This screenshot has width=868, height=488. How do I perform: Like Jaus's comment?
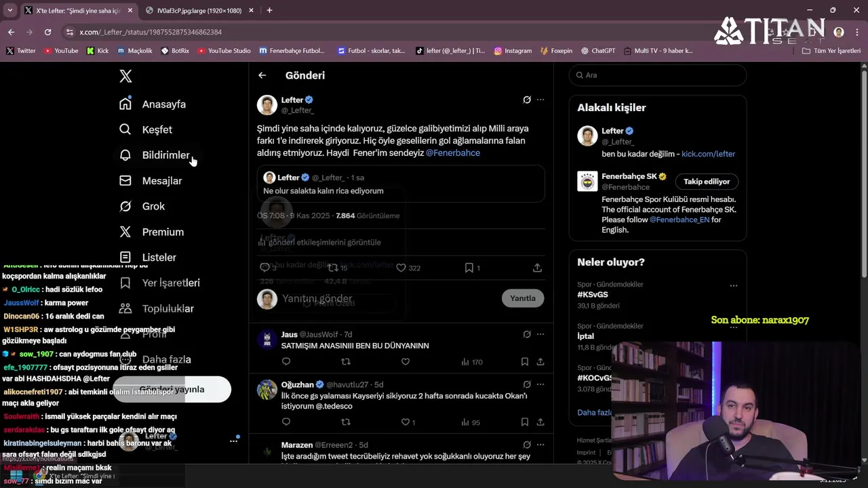(406, 362)
